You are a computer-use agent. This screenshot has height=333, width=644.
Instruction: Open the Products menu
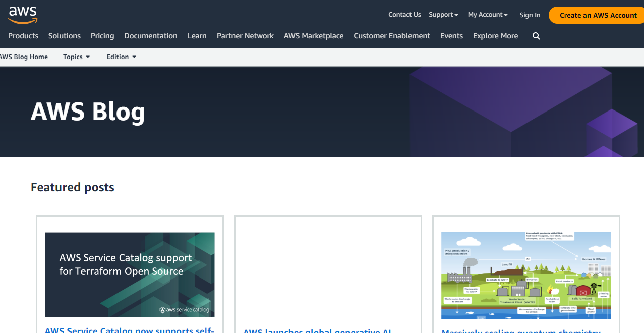point(23,36)
